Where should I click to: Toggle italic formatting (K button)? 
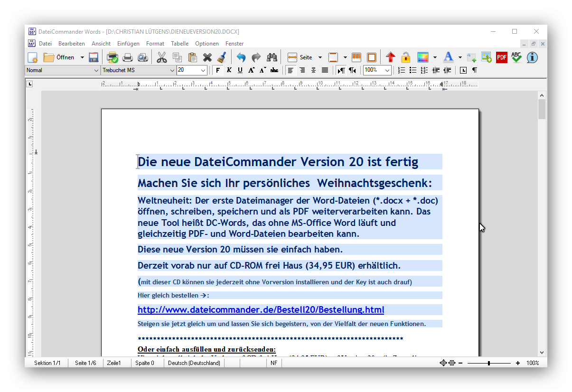[229, 70]
